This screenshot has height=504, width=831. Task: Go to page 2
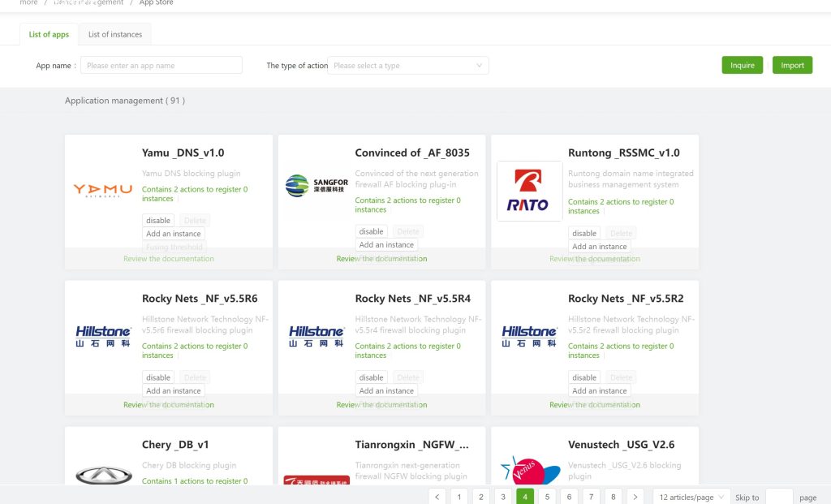[480, 497]
